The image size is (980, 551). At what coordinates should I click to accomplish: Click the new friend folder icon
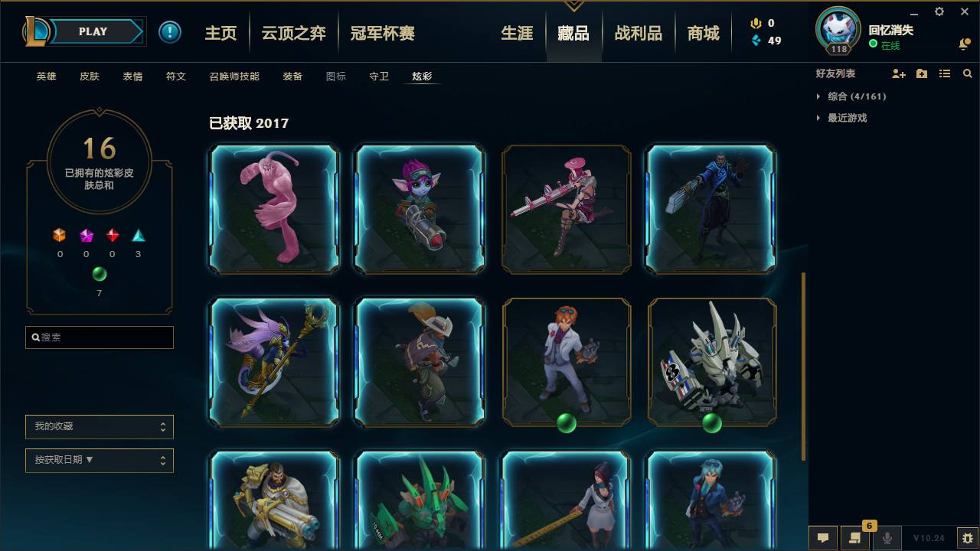(x=922, y=73)
